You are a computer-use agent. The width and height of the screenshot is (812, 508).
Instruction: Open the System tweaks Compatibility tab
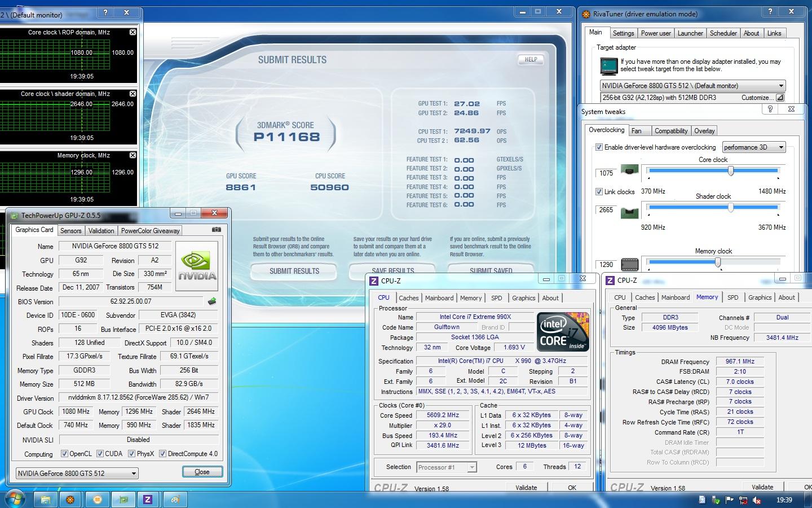coord(671,131)
